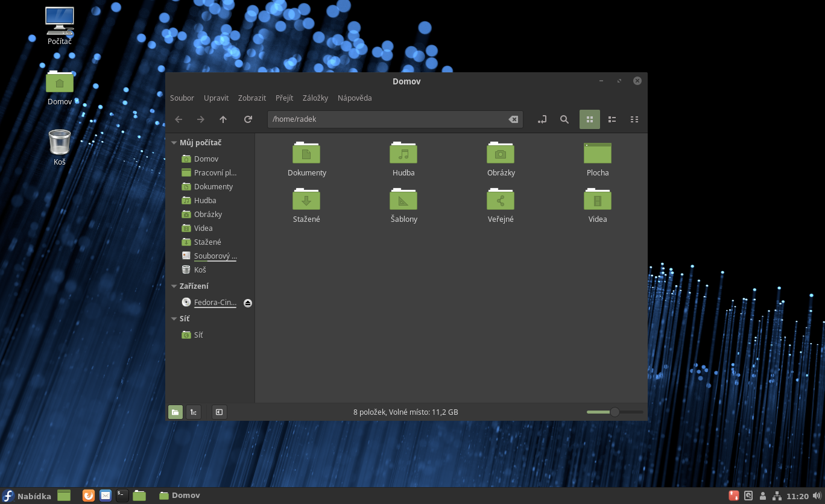Screen dimensions: 825x504
Task: Open the Nabídka start menu
Action: [27, 496]
